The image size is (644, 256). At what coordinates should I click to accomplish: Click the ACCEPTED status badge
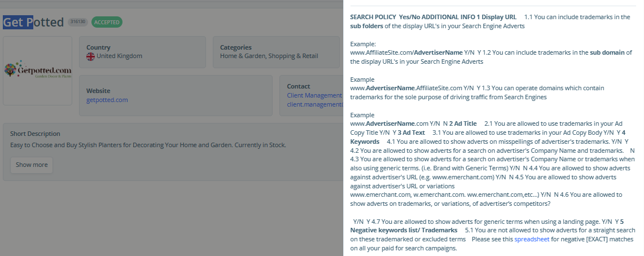pos(107,22)
